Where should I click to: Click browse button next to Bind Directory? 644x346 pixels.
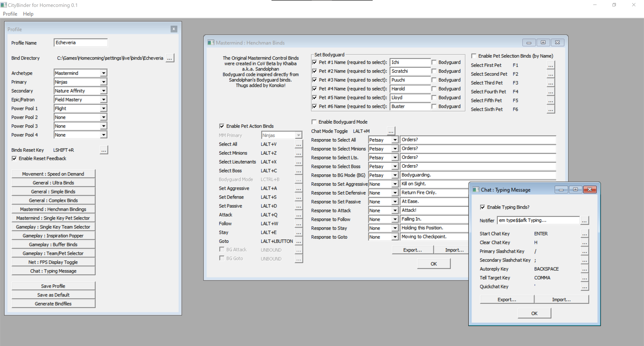point(169,58)
